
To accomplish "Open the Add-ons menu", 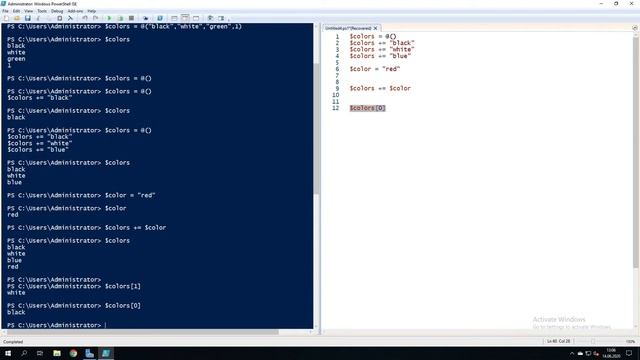I will click(x=76, y=11).
